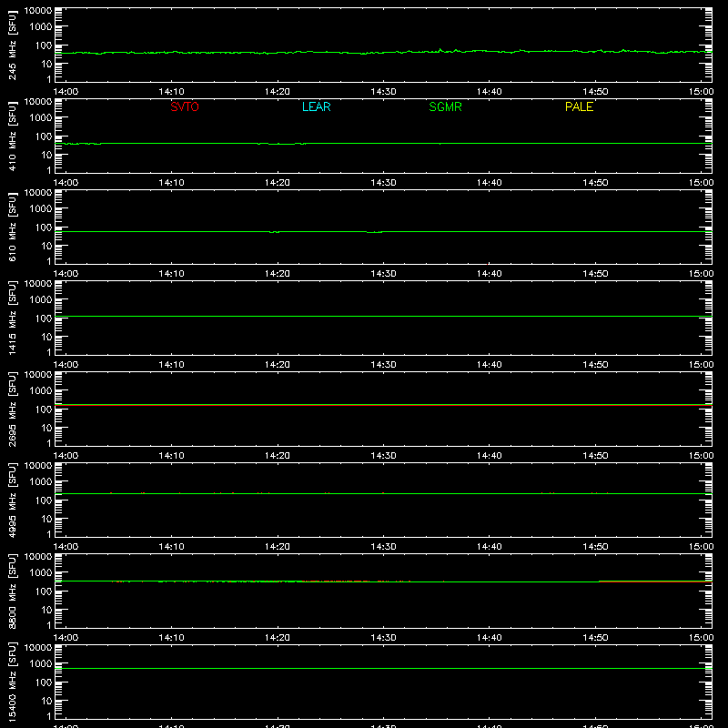Click the cyan LEAR station label
The image size is (728, 728).
tap(316, 106)
